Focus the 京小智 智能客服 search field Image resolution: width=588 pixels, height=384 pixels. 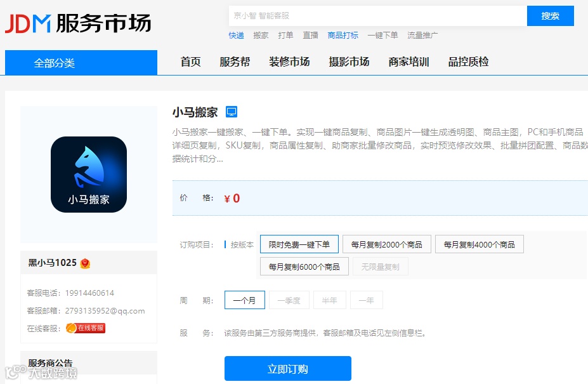[x=377, y=16]
